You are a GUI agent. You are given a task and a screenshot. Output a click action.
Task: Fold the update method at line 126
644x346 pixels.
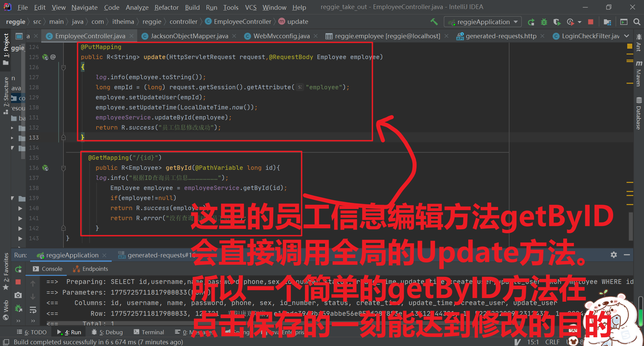tap(63, 67)
